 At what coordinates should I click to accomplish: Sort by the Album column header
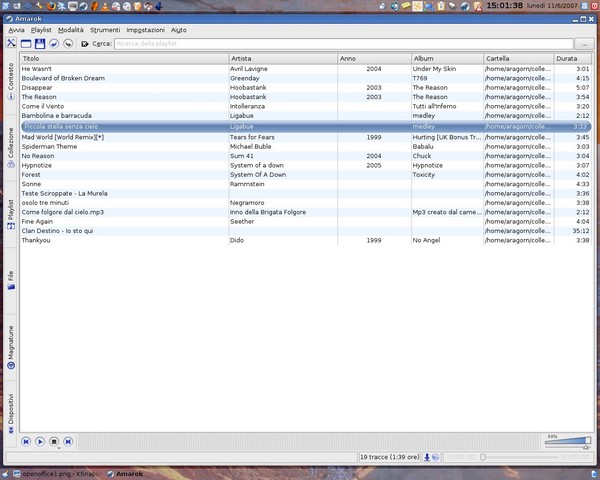447,59
